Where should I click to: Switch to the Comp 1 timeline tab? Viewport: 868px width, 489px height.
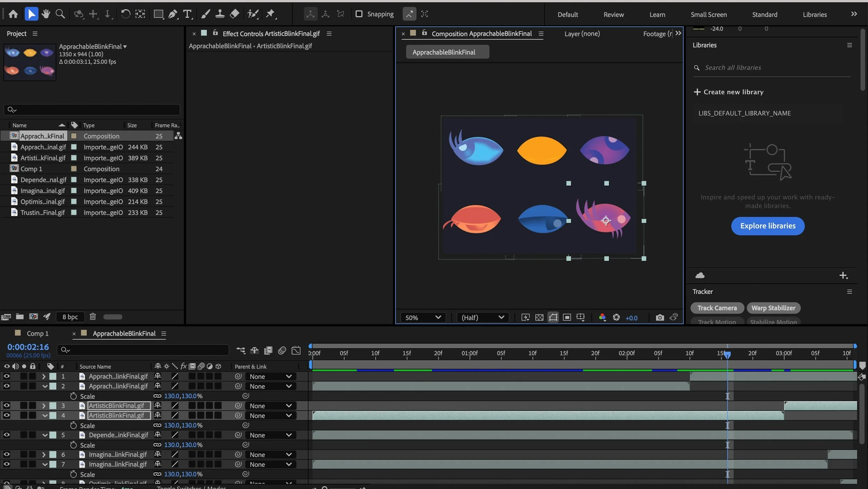[37, 333]
